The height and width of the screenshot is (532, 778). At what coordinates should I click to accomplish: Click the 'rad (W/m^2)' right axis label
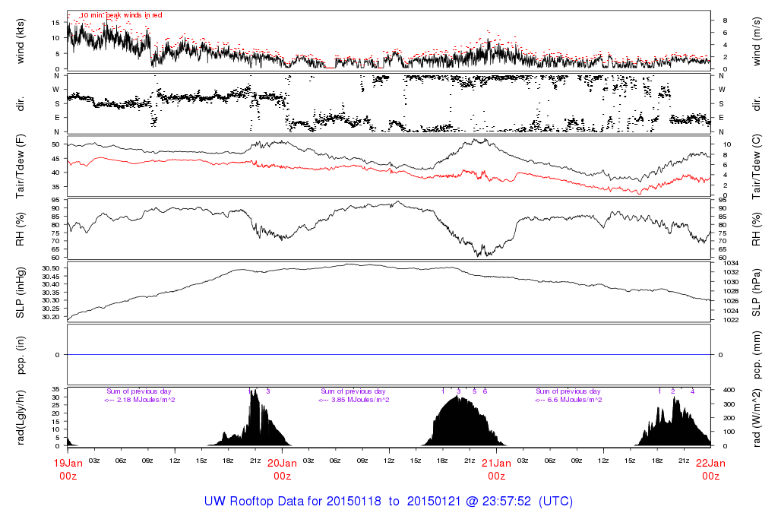[757, 417]
